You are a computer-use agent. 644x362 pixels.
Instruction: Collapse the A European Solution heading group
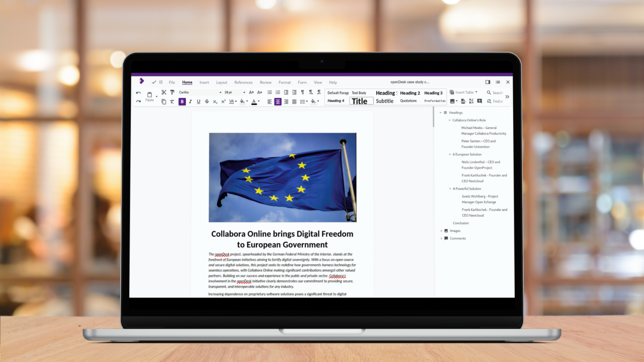pyautogui.click(x=450, y=155)
